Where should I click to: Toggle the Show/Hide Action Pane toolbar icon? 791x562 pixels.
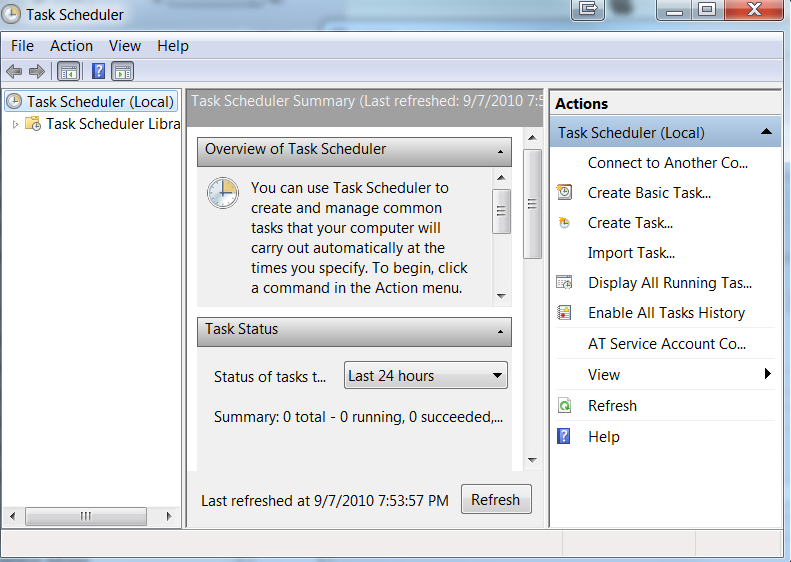point(123,72)
